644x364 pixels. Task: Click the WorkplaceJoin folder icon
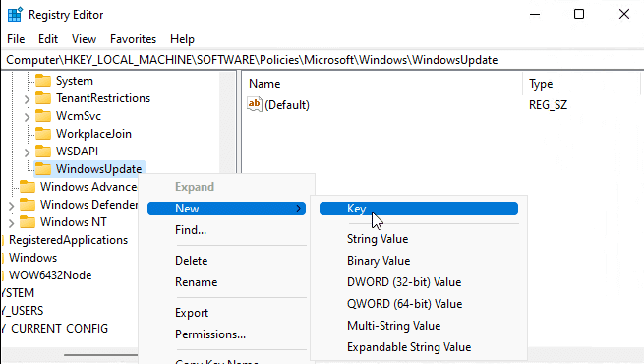click(43, 134)
